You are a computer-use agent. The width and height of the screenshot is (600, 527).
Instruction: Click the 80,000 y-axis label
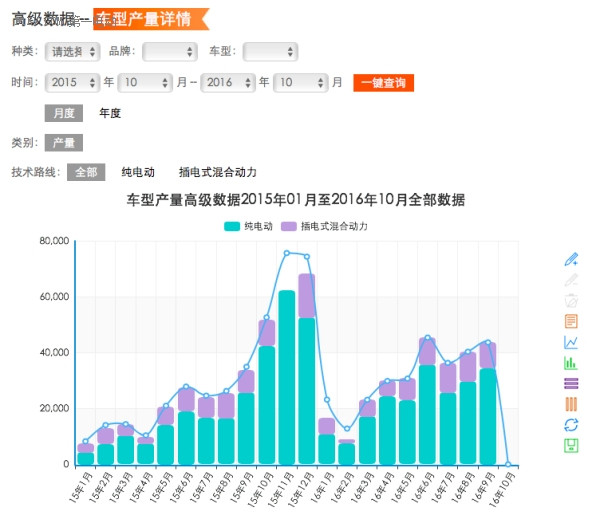[54, 241]
